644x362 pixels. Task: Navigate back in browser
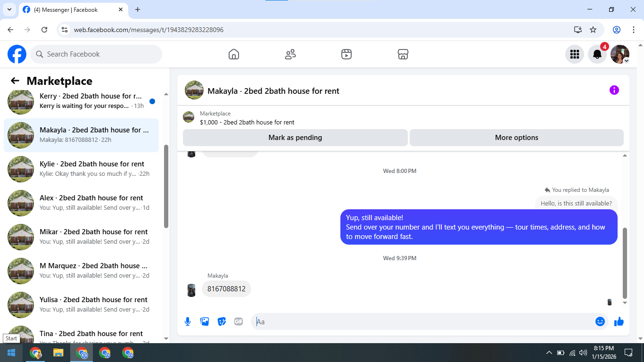click(x=10, y=30)
